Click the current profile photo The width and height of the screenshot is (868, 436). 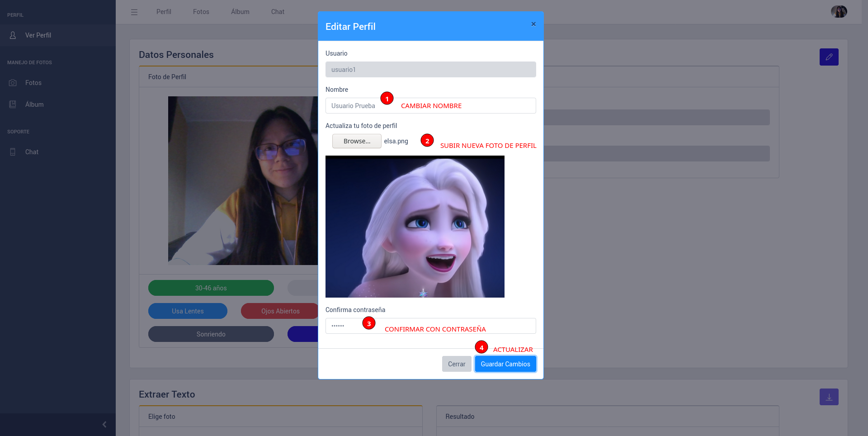click(x=243, y=180)
